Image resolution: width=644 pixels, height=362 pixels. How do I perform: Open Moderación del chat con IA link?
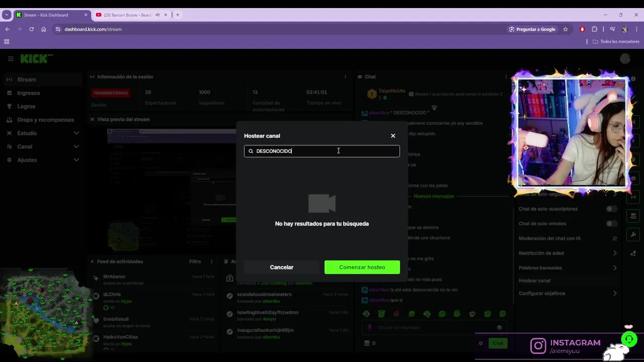568,238
